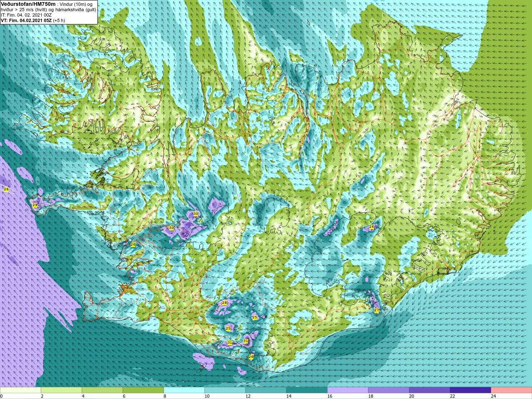532x399 pixels.
Task: Click the dark indigo 22–24 m/s legend swatch
Action: [x=470, y=390]
